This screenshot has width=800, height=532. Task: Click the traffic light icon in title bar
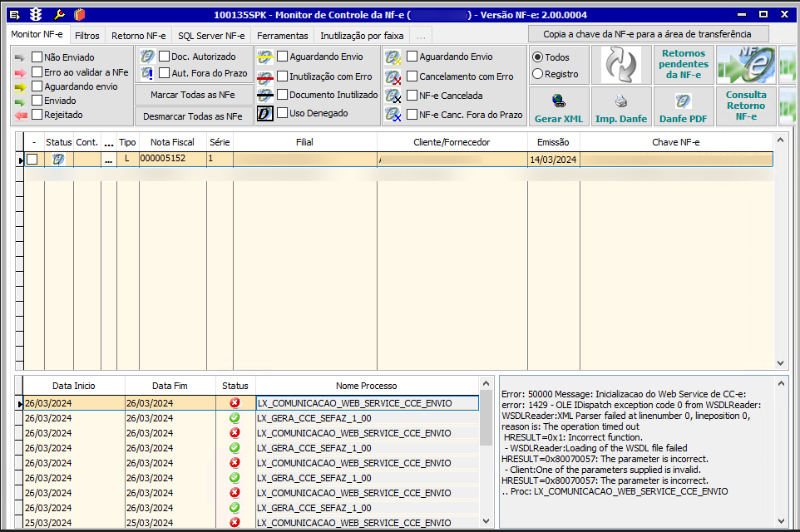point(36,14)
